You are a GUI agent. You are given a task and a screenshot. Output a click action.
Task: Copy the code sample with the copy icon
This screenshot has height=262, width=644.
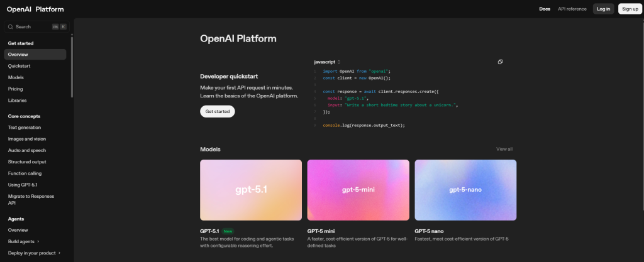click(500, 62)
